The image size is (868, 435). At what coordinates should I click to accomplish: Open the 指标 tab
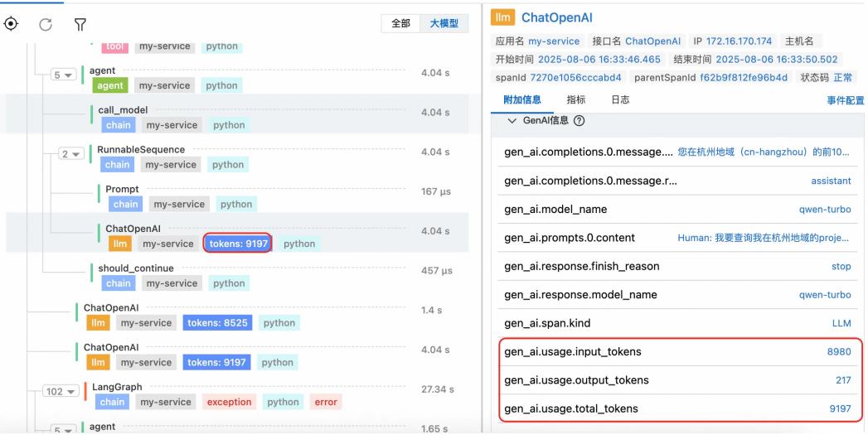pyautogui.click(x=575, y=100)
